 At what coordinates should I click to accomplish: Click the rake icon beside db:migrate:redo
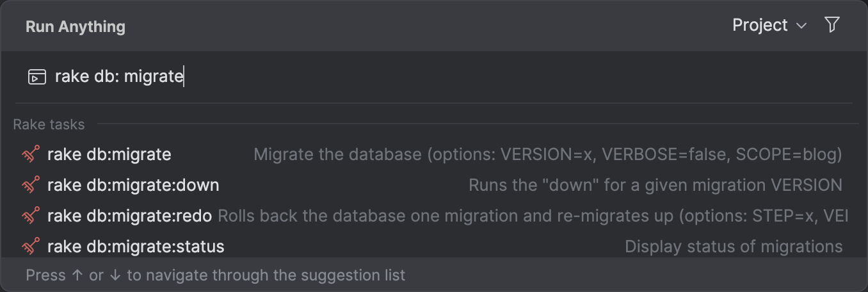pyautogui.click(x=31, y=216)
